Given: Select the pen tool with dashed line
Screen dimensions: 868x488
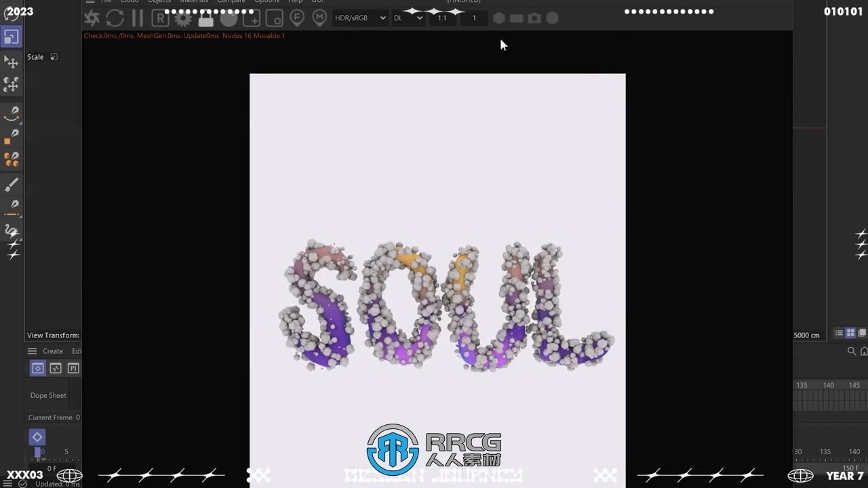Looking at the screenshot, I should point(12,207).
